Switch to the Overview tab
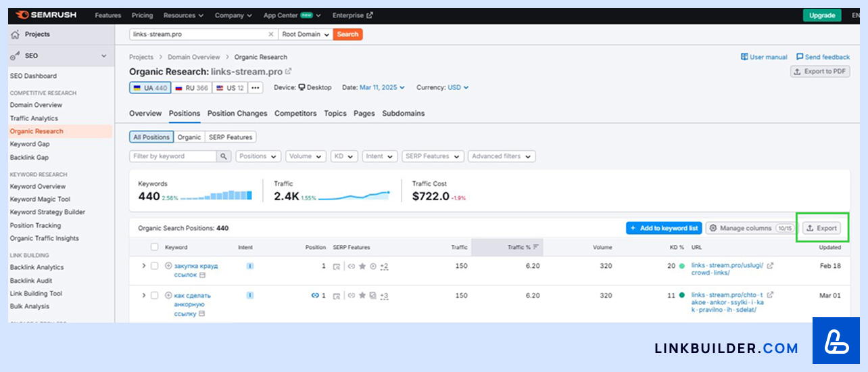 coord(145,114)
